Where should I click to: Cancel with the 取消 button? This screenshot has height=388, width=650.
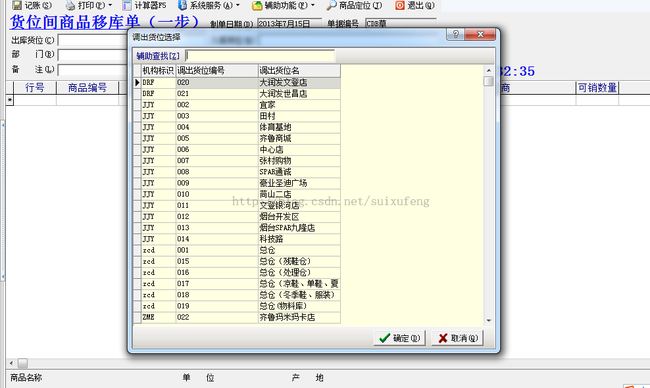click(x=457, y=338)
